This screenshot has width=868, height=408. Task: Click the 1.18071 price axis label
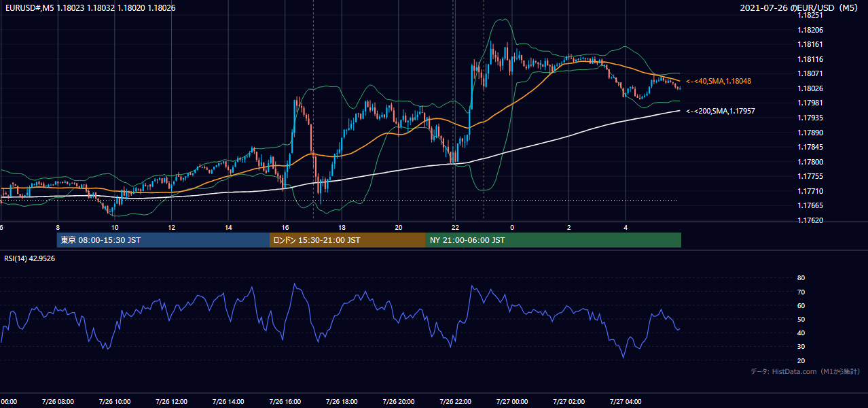810,73
